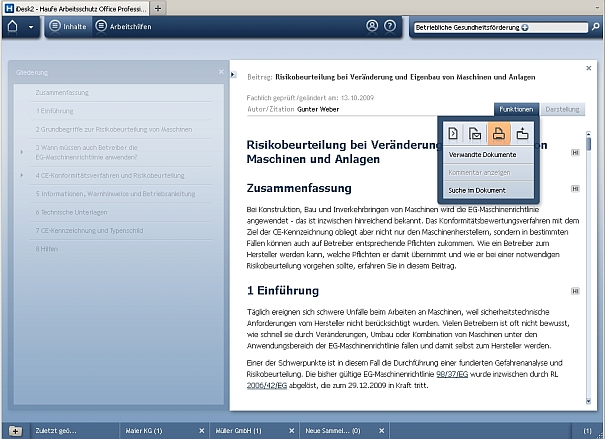
Task: Open 6 Technische Unterlagen outline entry
Action: 71,212
